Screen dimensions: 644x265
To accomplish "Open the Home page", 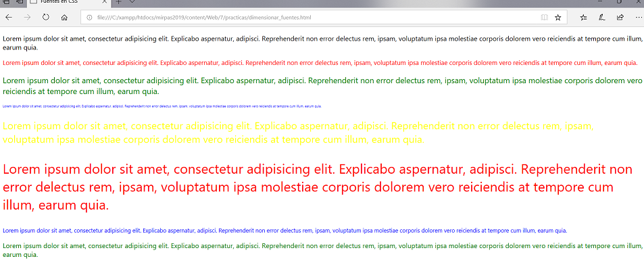I will (64, 18).
